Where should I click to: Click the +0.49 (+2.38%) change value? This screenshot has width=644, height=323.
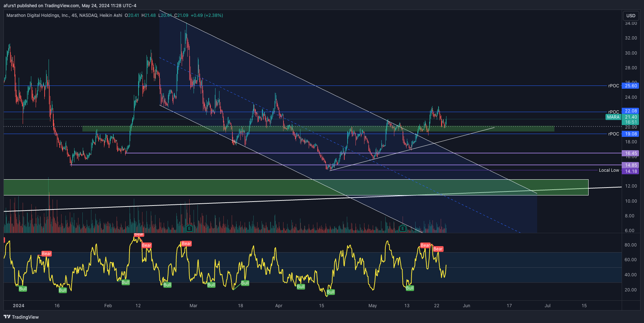click(x=207, y=15)
